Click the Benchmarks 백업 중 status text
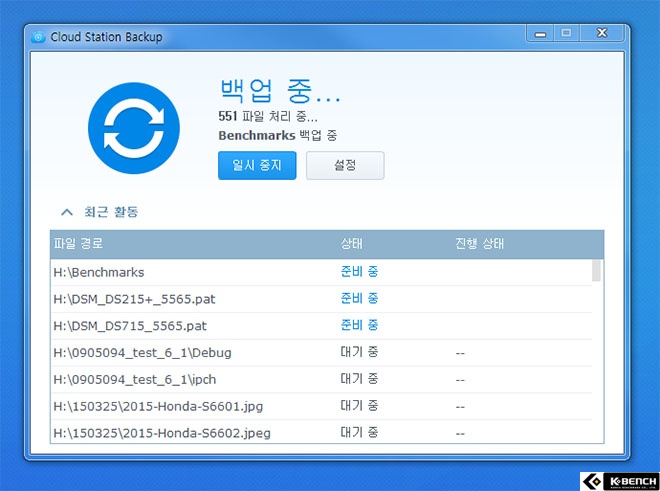The width and height of the screenshot is (660, 491). point(278,136)
